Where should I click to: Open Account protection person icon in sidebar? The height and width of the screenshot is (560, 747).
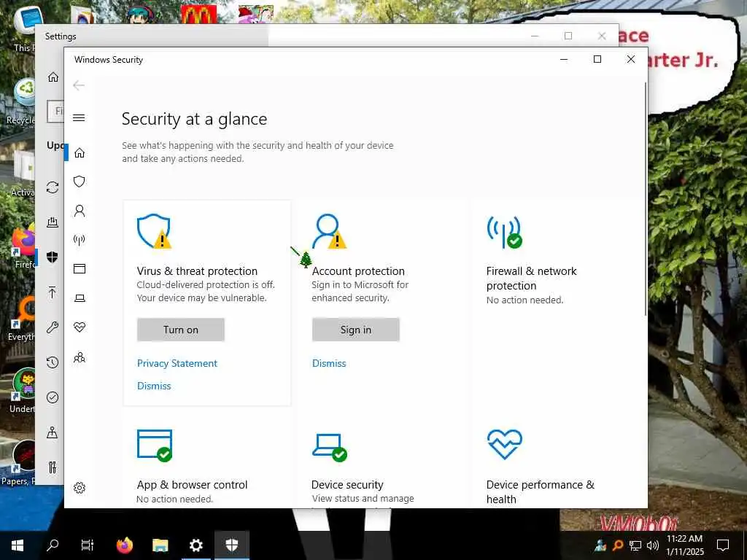[x=80, y=211]
